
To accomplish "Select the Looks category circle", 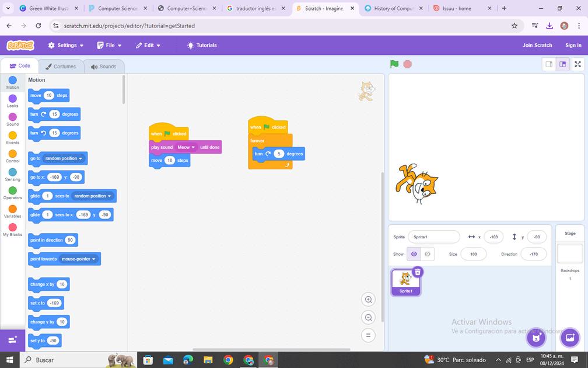I will (x=12, y=98).
